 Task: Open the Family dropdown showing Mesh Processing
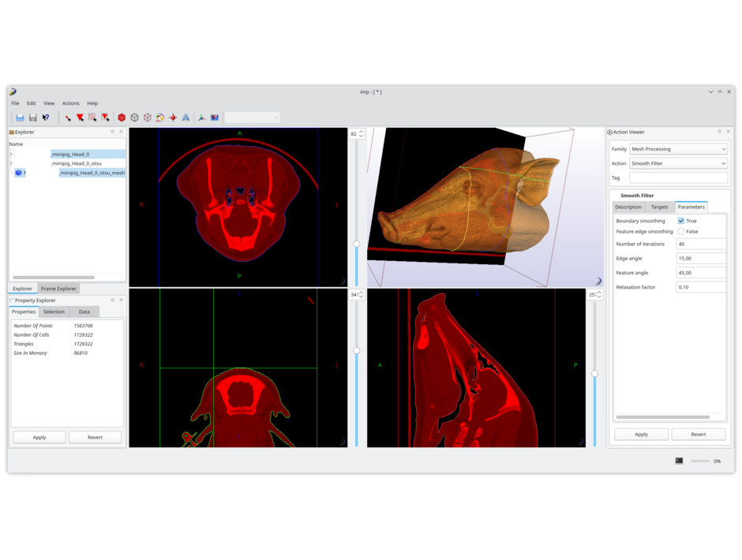coord(679,149)
